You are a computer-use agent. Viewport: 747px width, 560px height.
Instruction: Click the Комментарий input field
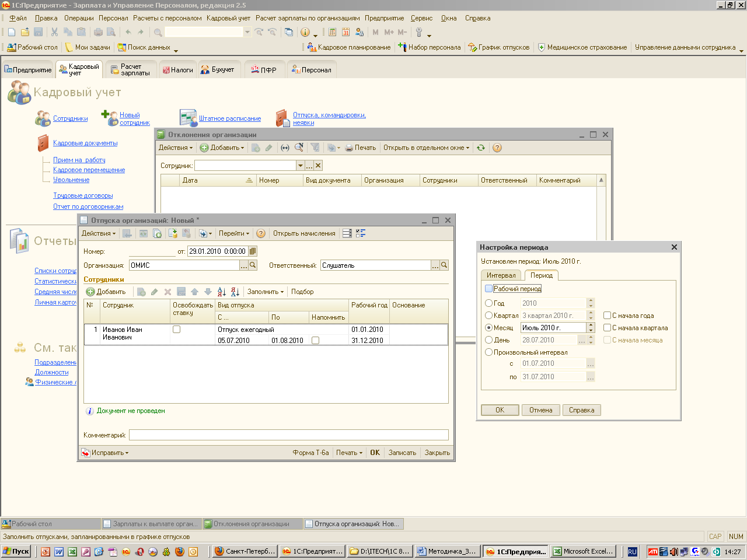click(x=289, y=435)
